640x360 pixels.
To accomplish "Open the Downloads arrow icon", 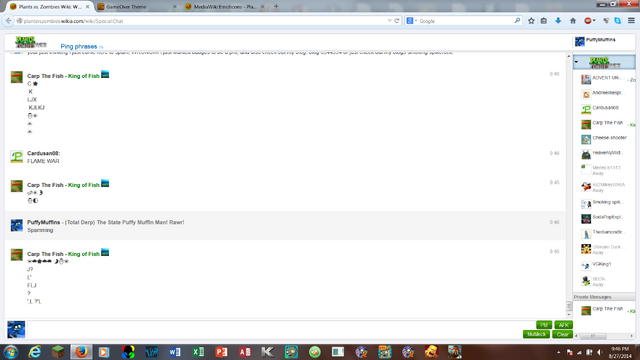I will pos(558,21).
